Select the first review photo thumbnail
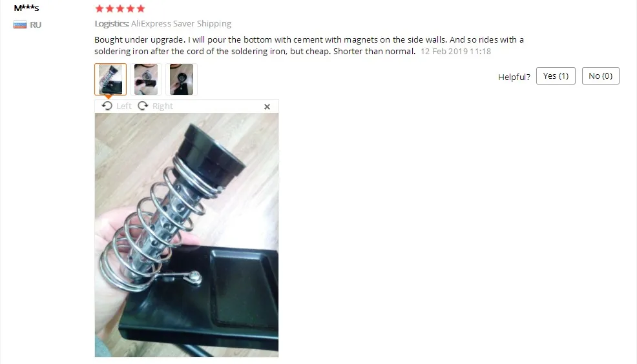The image size is (637, 364). pyautogui.click(x=110, y=79)
